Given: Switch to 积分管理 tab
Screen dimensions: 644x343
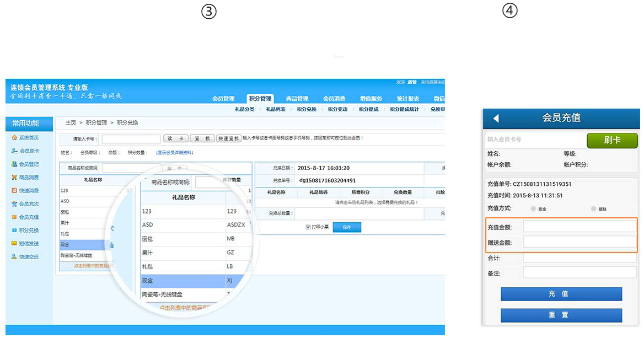Looking at the screenshot, I should click(x=260, y=99).
